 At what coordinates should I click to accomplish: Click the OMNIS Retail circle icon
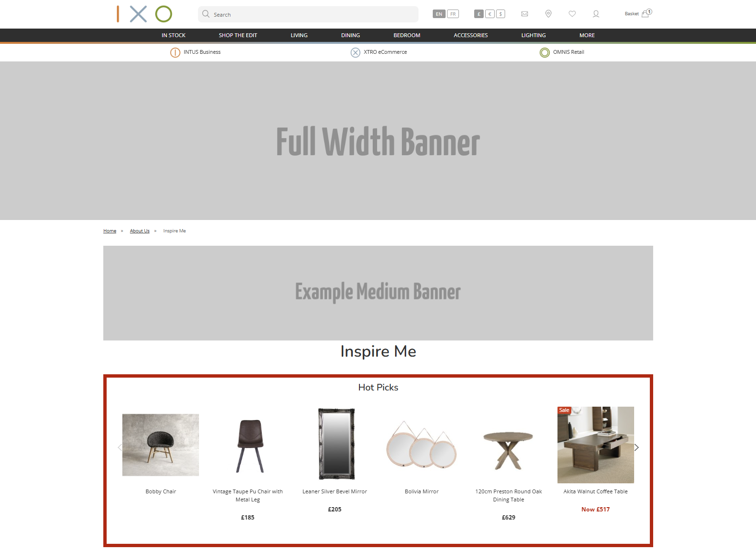point(545,52)
